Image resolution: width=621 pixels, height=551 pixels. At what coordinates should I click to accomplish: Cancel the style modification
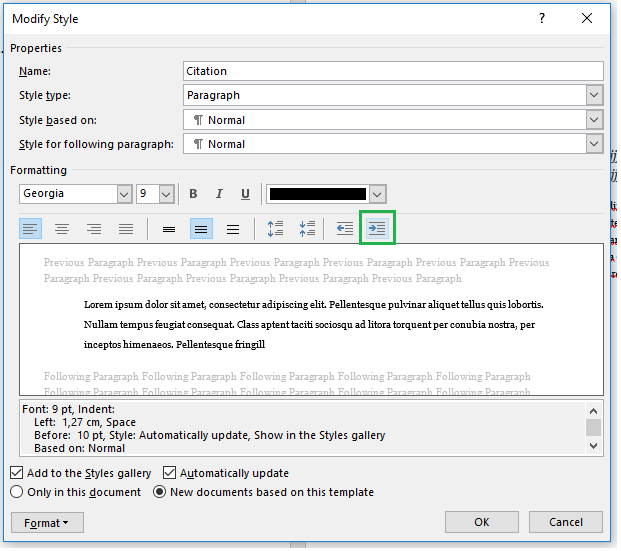click(x=566, y=522)
